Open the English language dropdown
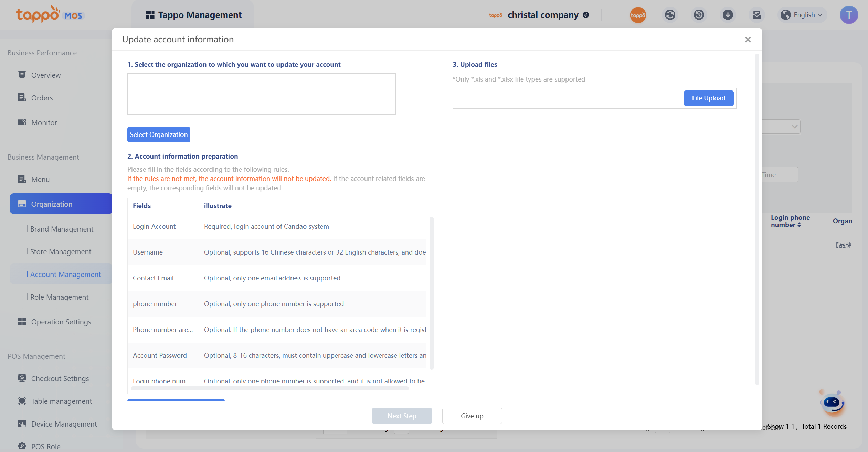Screen dimensions: 868x452 (802, 15)
